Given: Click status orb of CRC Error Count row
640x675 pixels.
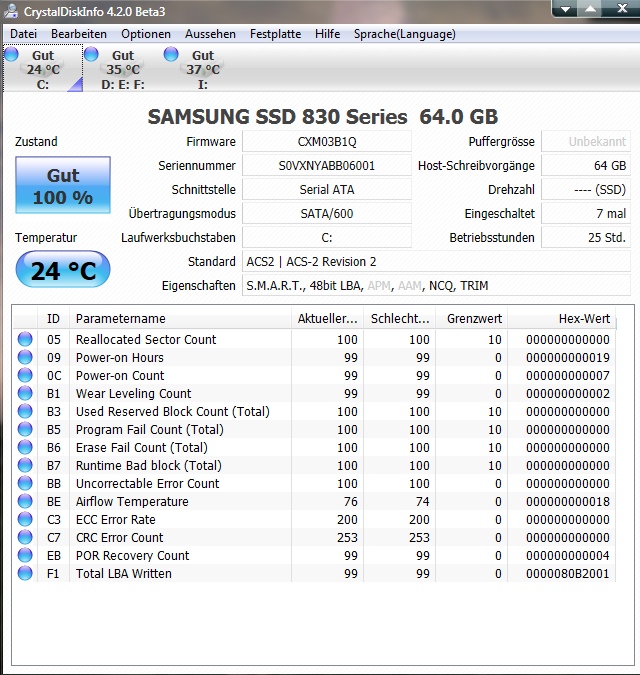Looking at the screenshot, I should (x=25, y=537).
